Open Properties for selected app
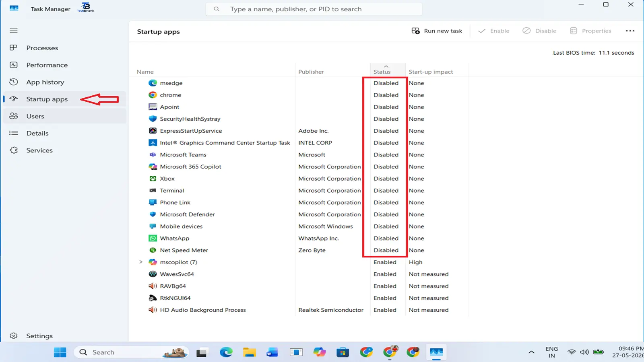The width and height of the screenshot is (644, 362). tap(591, 31)
